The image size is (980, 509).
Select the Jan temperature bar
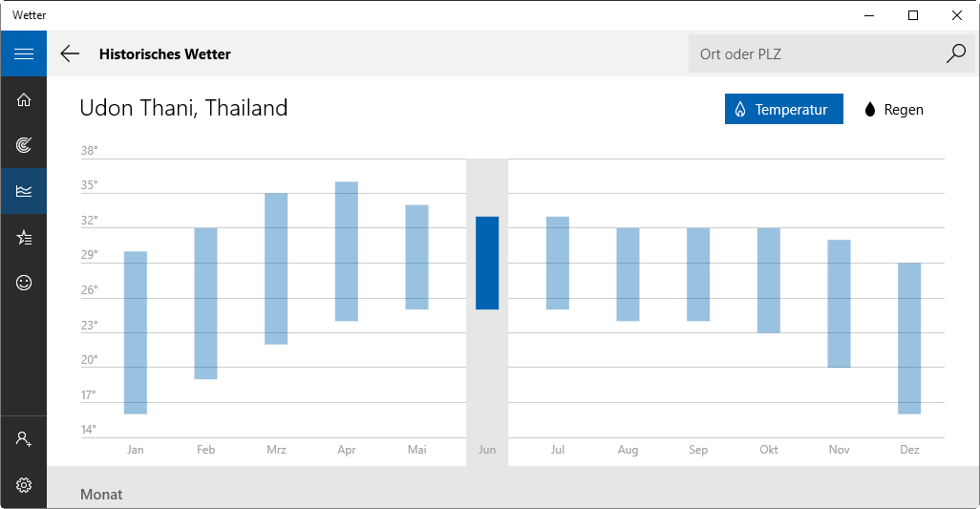pyautogui.click(x=136, y=333)
